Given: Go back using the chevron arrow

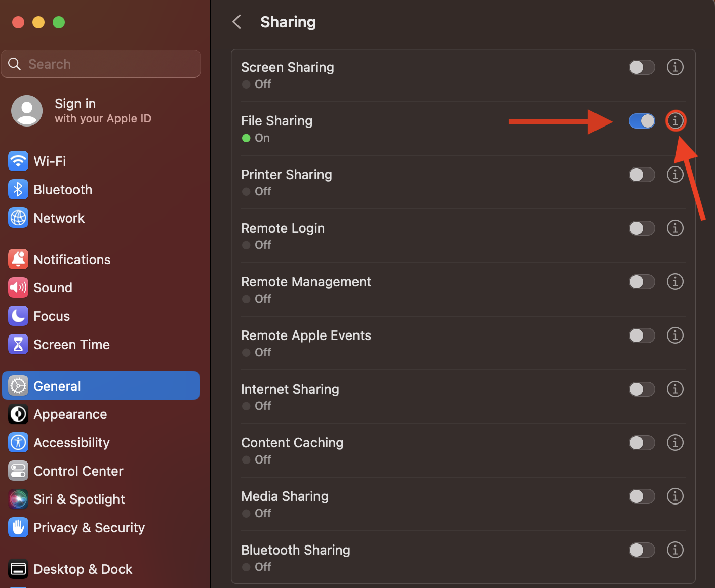Looking at the screenshot, I should [x=236, y=22].
